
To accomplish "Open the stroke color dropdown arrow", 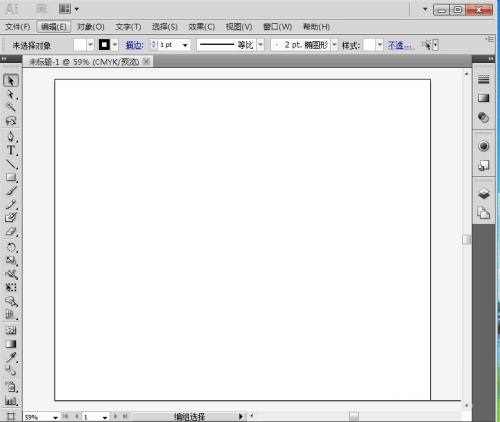I will pyautogui.click(x=115, y=45).
